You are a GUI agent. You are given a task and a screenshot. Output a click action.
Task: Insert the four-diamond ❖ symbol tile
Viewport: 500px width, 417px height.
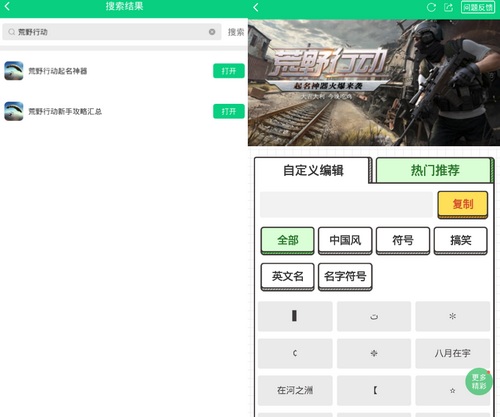(x=374, y=353)
